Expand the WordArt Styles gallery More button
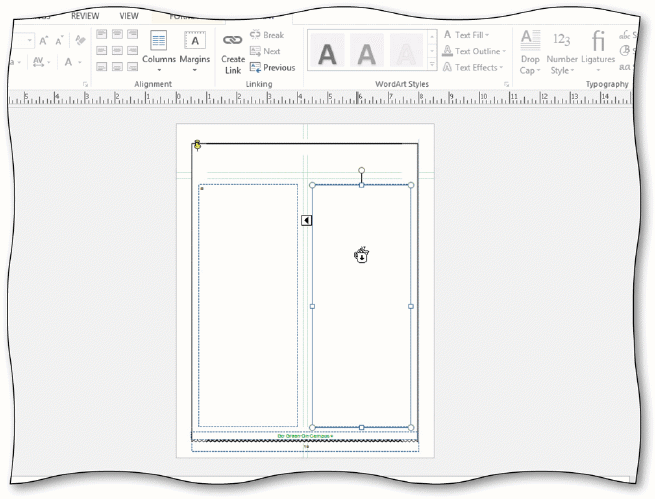The height and width of the screenshot is (499, 655). [x=432, y=65]
